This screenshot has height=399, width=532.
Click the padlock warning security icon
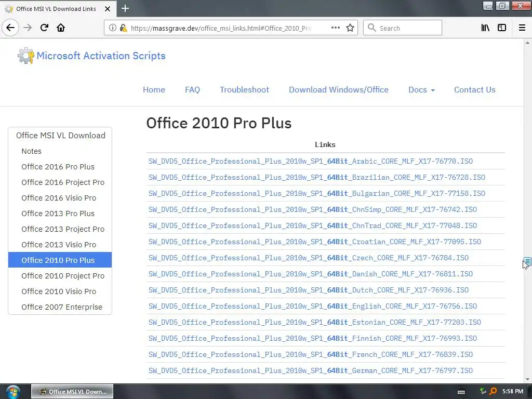click(x=123, y=28)
